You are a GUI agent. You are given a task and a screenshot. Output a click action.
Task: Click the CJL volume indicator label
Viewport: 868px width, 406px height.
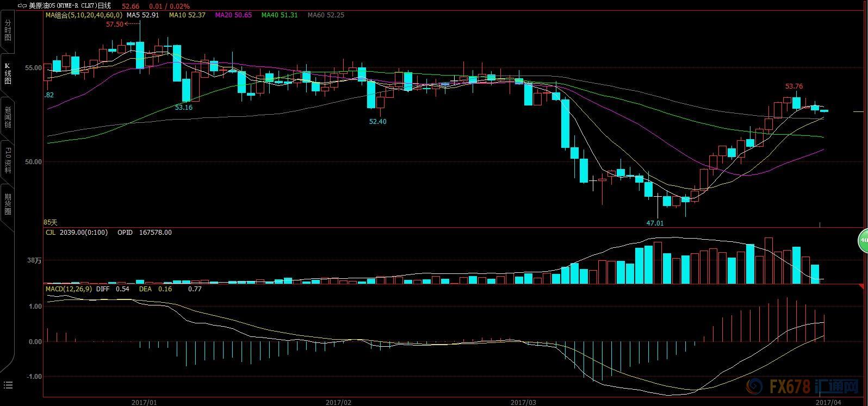coord(51,233)
